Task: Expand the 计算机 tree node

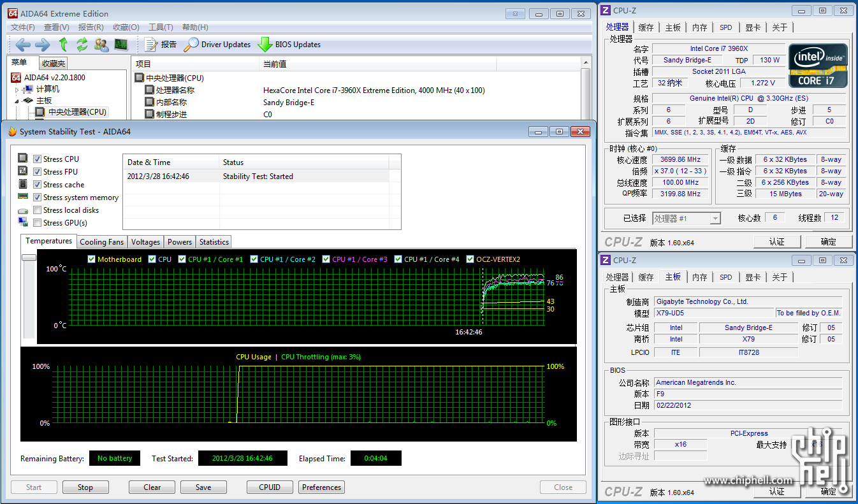Action: point(17,90)
